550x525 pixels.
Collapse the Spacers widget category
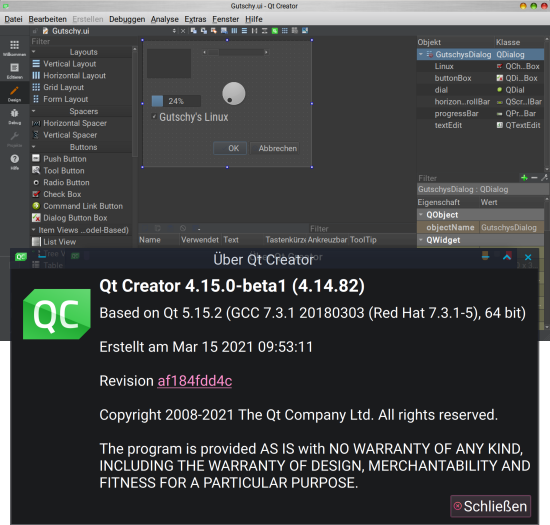34,111
